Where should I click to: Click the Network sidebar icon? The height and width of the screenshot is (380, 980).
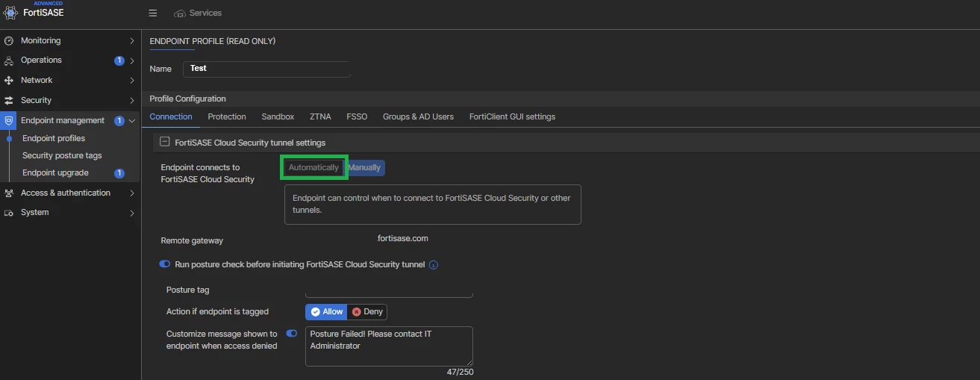click(x=9, y=80)
